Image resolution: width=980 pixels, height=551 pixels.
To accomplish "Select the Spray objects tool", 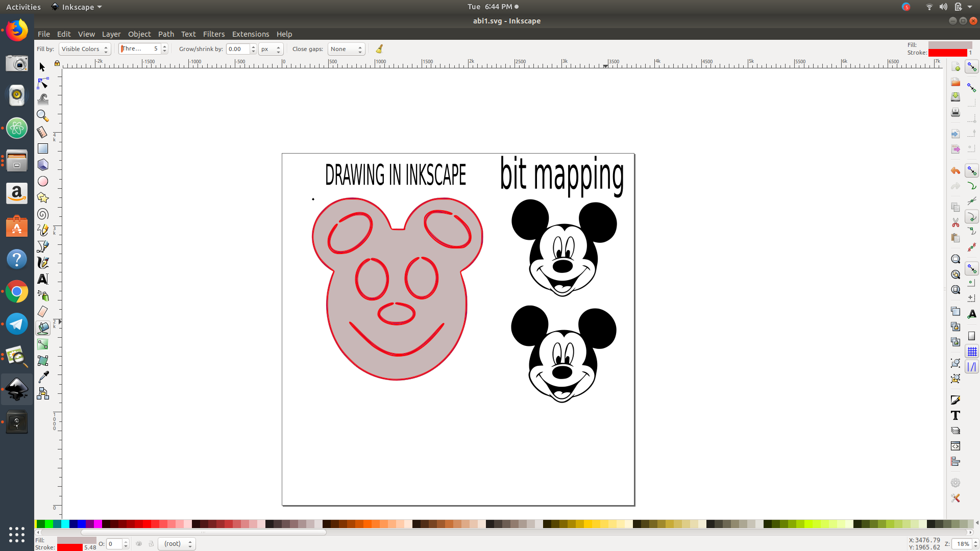I will [x=42, y=295].
